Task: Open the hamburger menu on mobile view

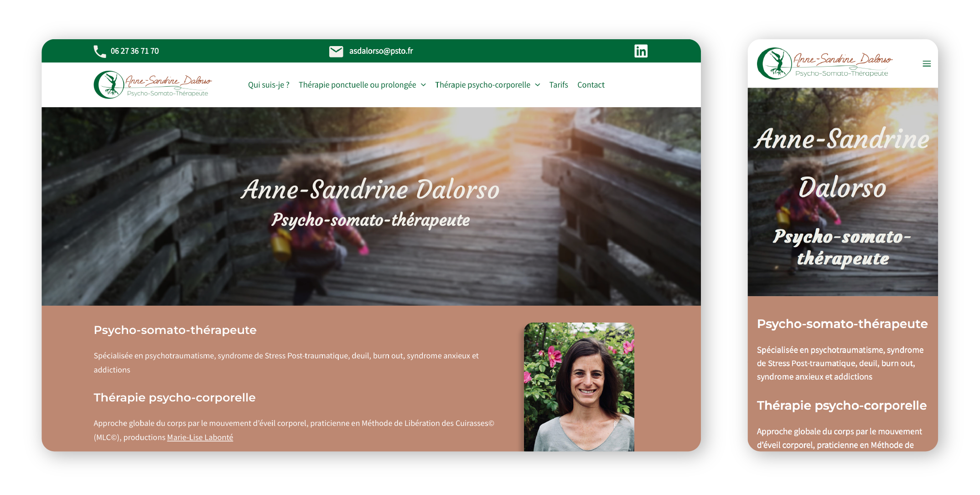Action: 927,63
